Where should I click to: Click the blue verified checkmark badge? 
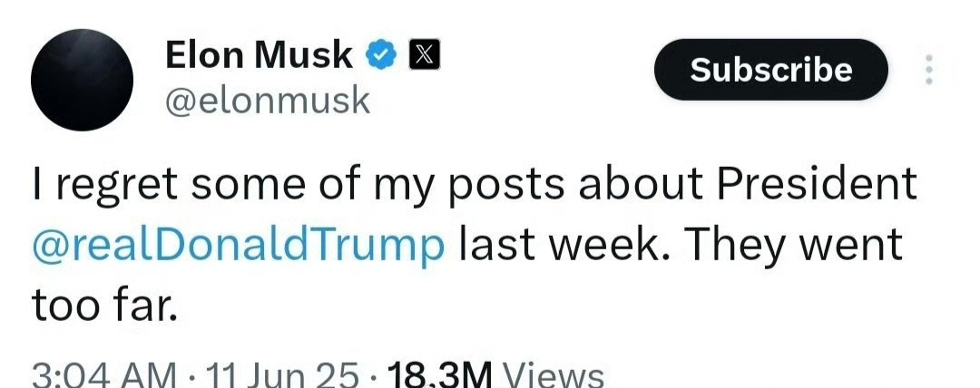(x=380, y=55)
